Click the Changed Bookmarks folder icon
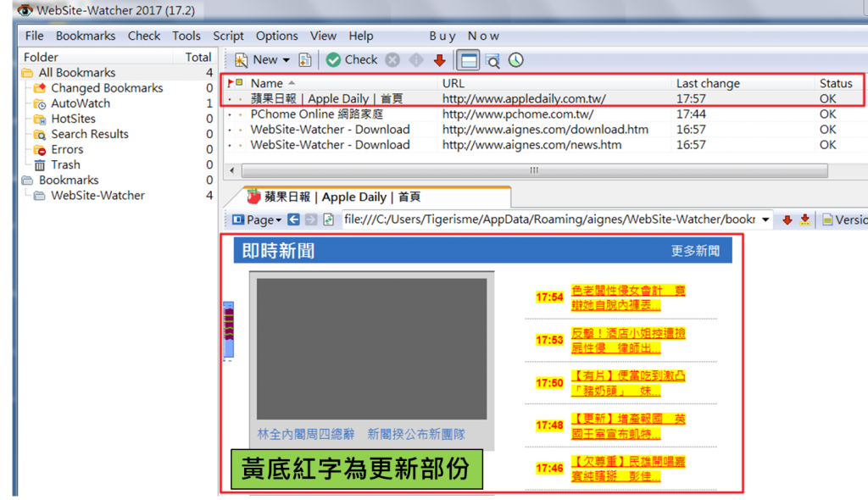868x500 pixels. pyautogui.click(x=39, y=88)
